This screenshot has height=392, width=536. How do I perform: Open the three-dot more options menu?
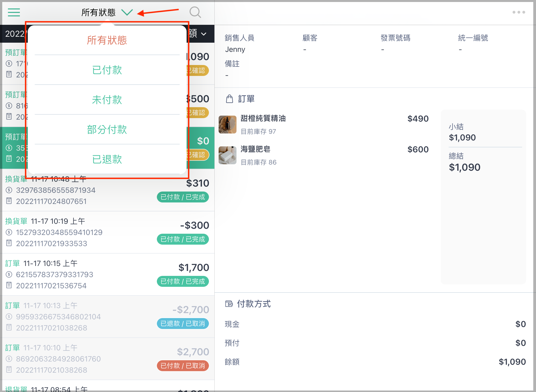(x=519, y=12)
